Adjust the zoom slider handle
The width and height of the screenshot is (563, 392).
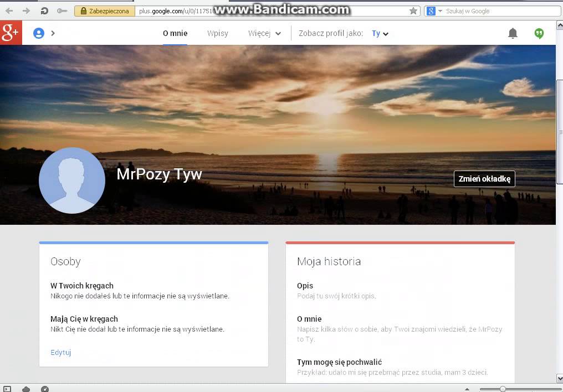click(503, 389)
